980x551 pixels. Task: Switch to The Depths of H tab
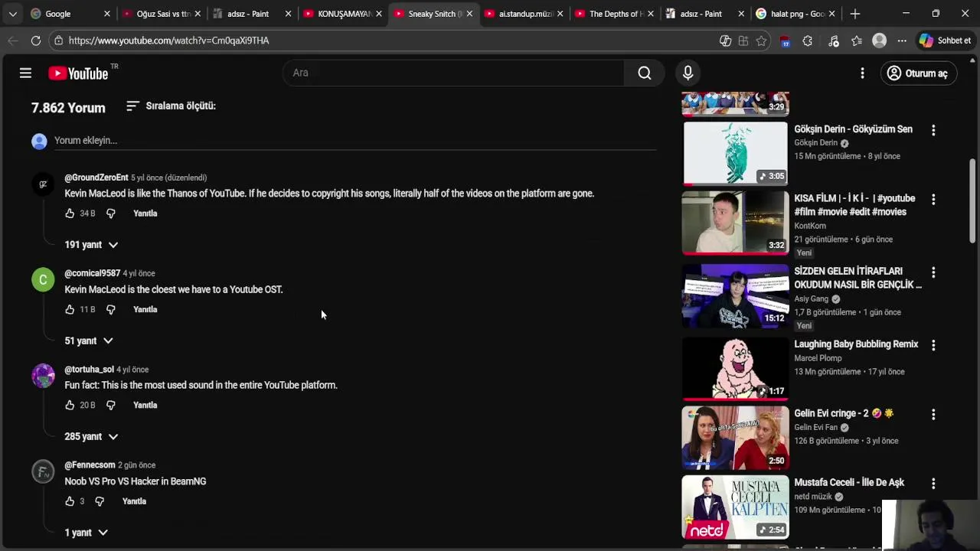pos(612,14)
